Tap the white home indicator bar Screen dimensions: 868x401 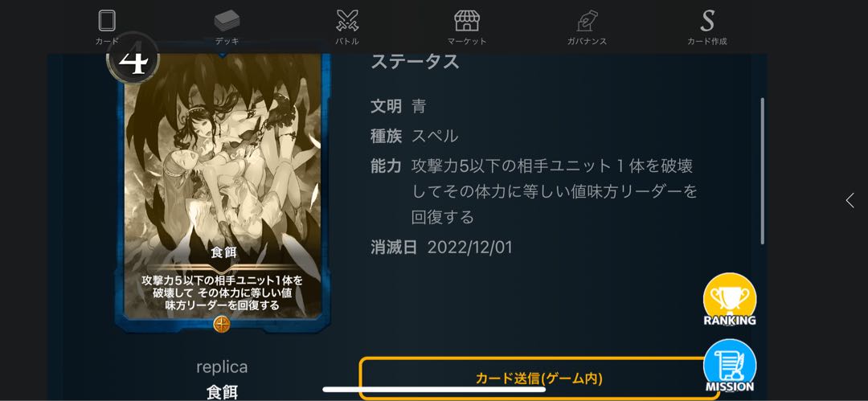[434, 390]
